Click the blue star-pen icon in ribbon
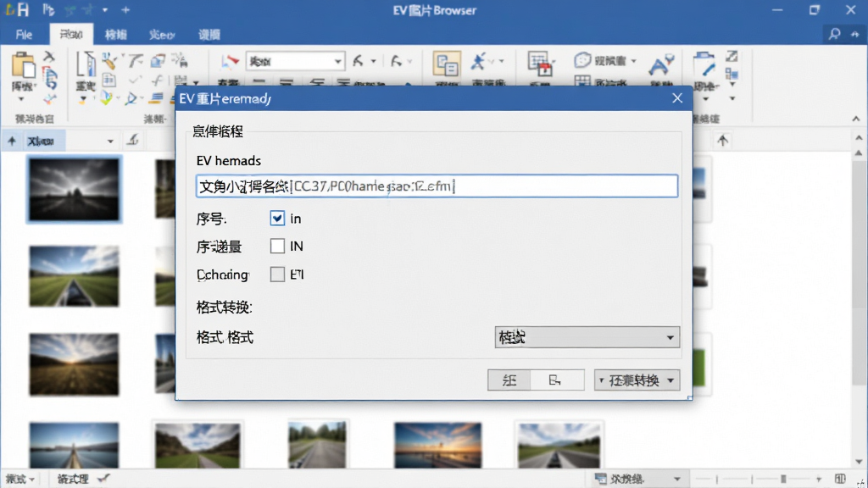The width and height of the screenshot is (868, 488). pos(477,61)
